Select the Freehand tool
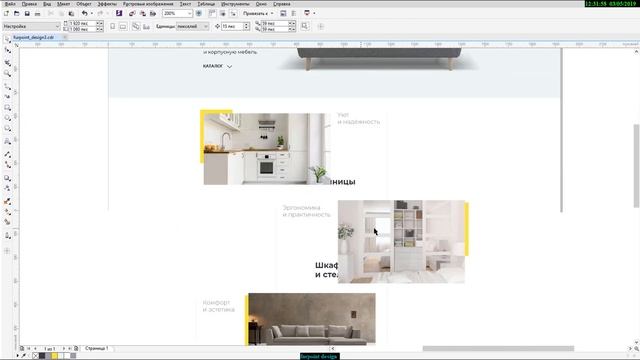 [7, 87]
